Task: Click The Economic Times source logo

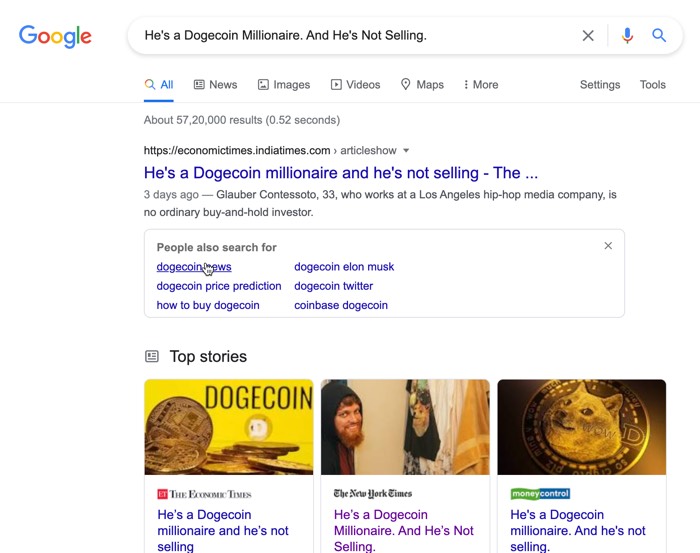Action: (204, 494)
